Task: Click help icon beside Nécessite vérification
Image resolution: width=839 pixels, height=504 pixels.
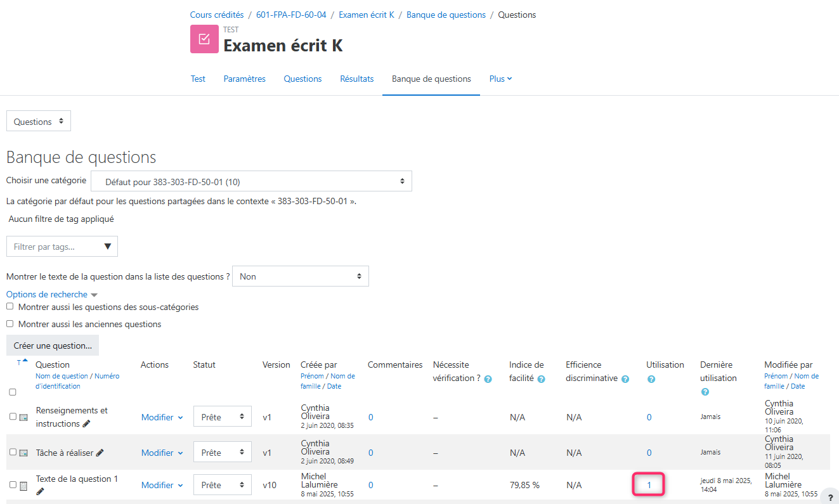Action: [x=488, y=379]
